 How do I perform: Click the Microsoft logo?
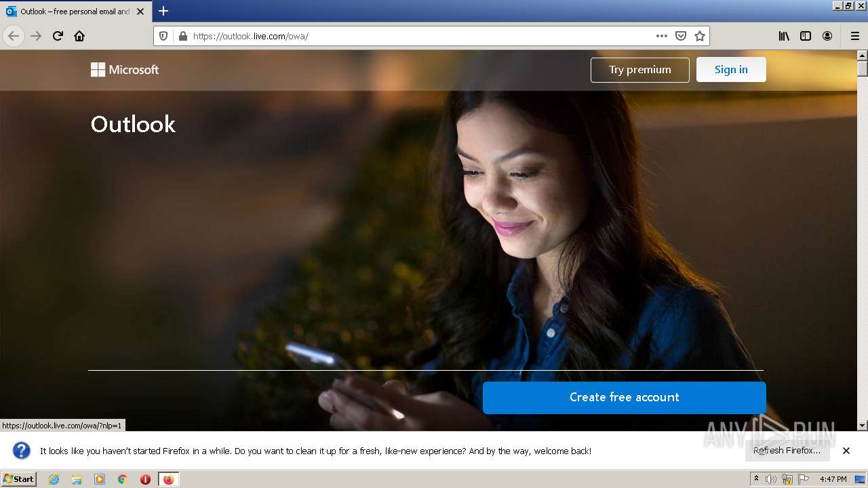[125, 70]
